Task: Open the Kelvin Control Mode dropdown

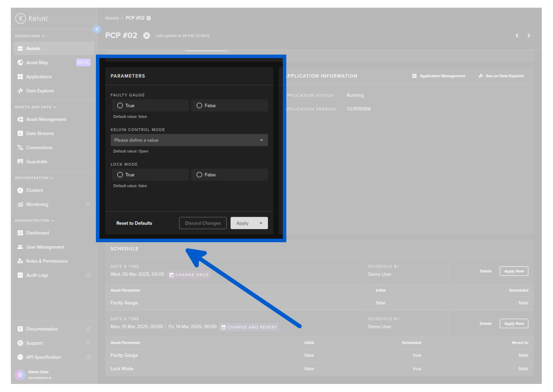Action: point(189,140)
